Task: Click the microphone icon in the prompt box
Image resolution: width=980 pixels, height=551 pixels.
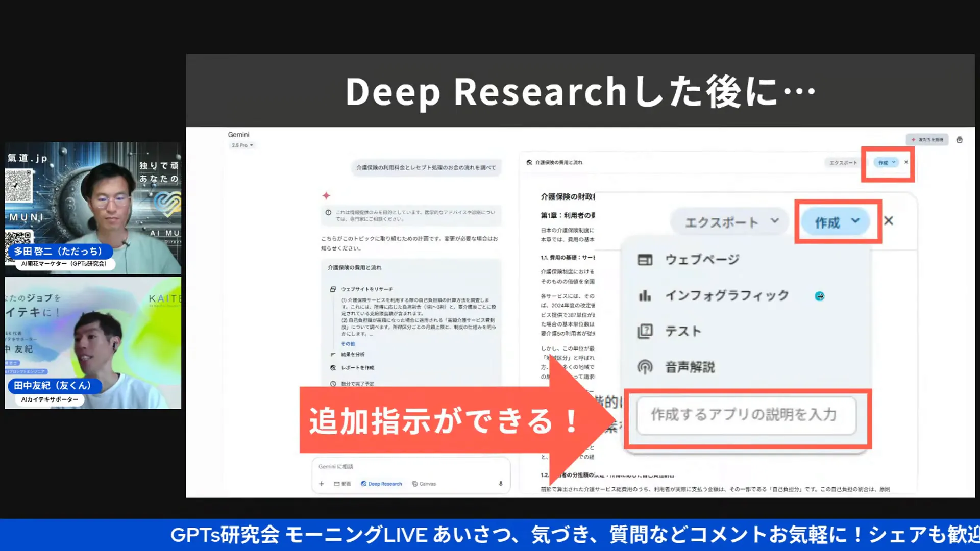Action: click(501, 484)
